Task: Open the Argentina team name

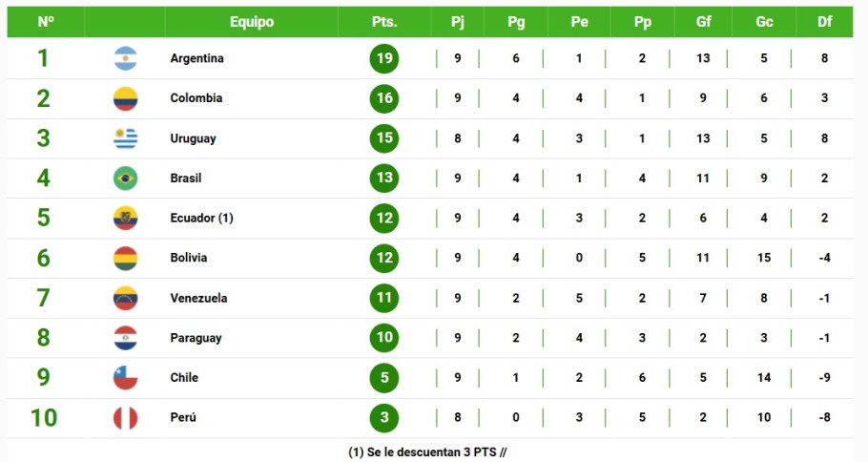Action: pyautogui.click(x=197, y=58)
